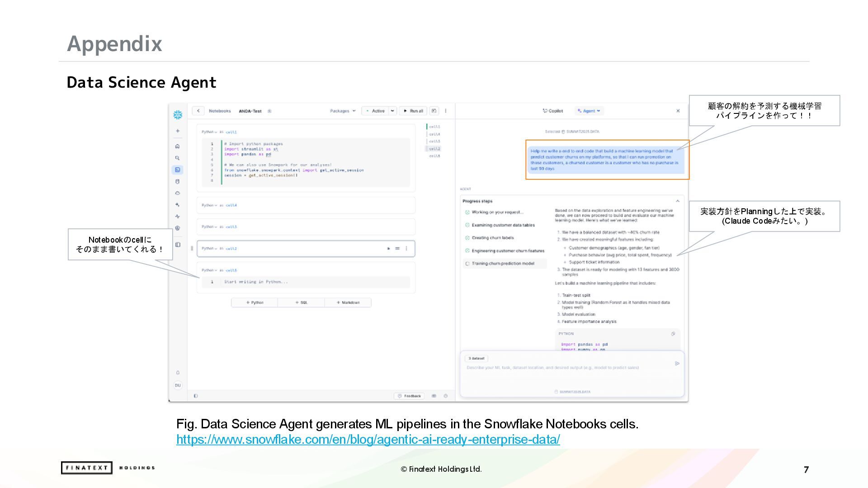Open the DU user avatar menu

coord(178,385)
